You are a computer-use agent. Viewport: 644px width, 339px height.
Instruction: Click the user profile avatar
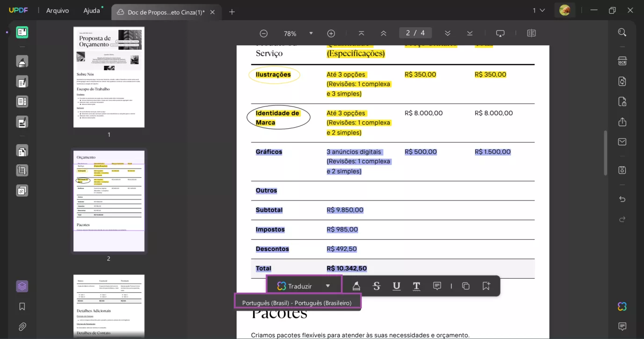[x=564, y=10]
